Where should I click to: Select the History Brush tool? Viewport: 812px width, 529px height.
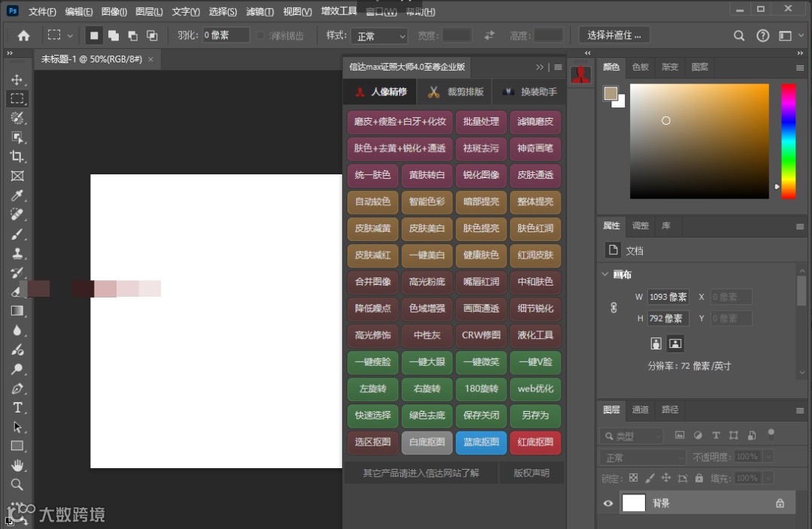17,272
